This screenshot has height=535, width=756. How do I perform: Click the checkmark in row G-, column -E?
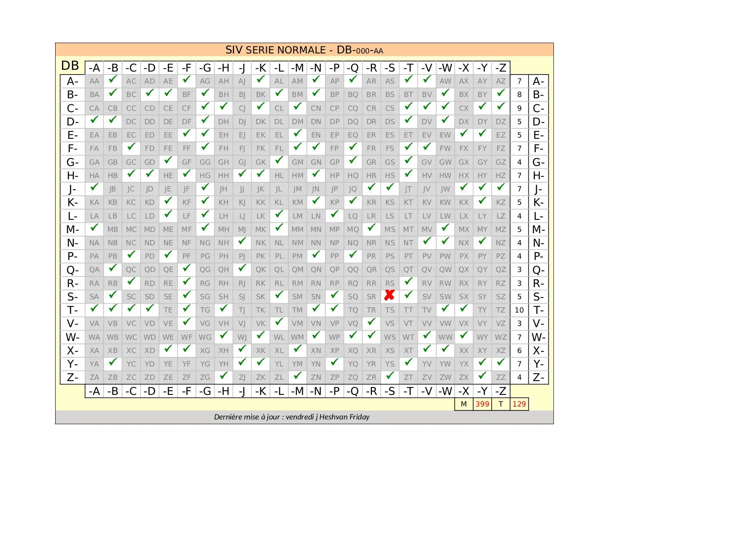168,161
